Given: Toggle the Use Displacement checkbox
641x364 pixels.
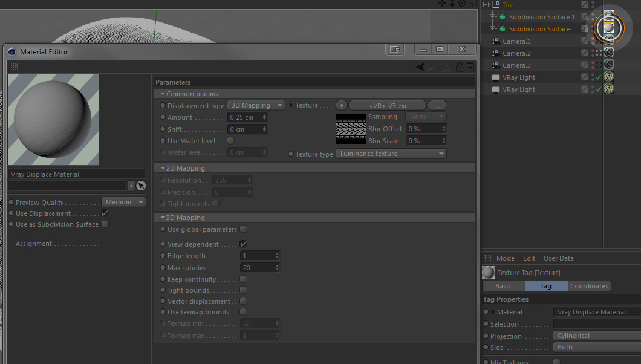Looking at the screenshot, I should pos(105,213).
